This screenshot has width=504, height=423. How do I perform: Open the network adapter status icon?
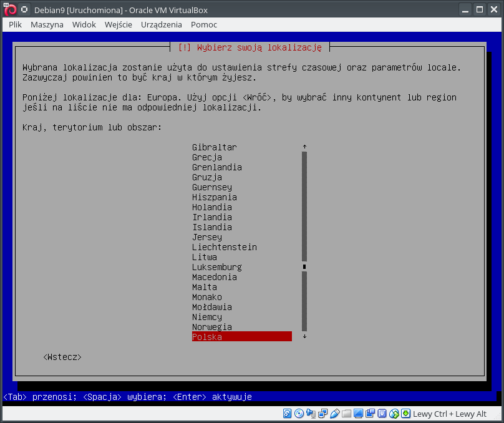pyautogui.click(x=322, y=414)
